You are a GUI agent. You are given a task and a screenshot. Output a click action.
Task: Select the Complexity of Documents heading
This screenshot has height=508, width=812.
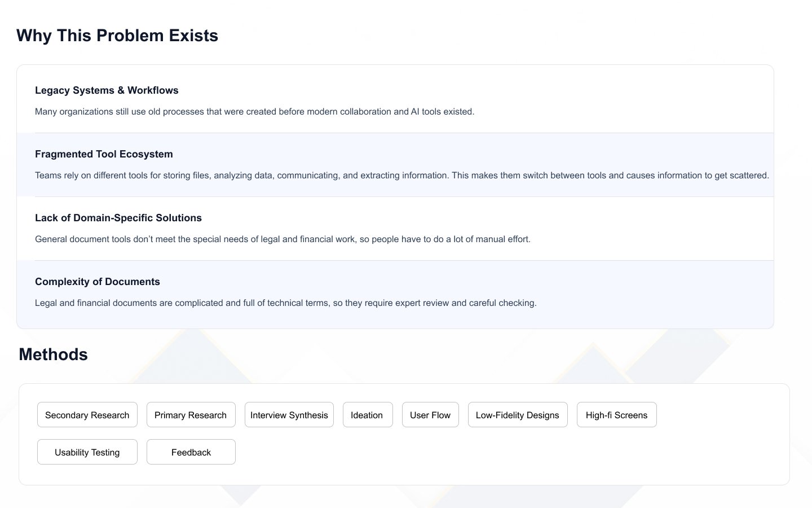[x=98, y=282]
